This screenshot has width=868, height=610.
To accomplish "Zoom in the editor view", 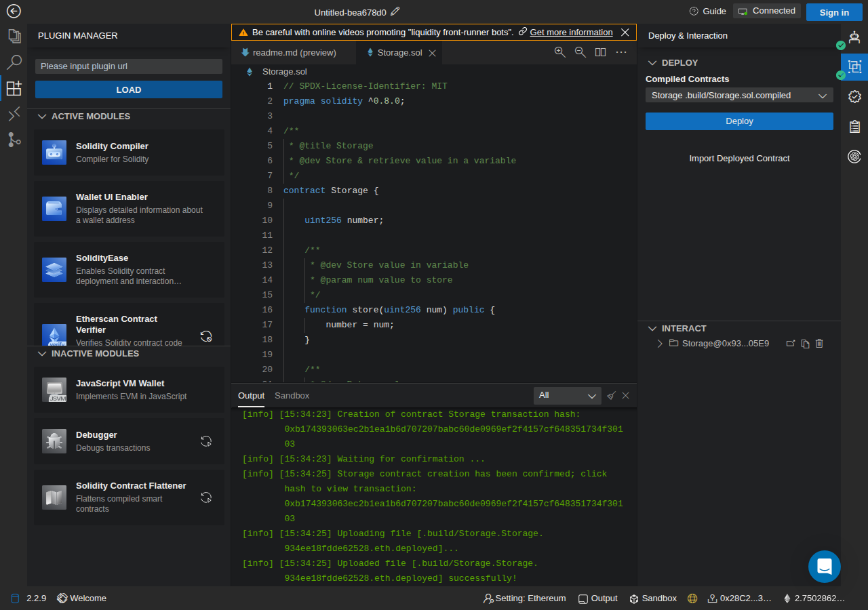I will [560, 52].
